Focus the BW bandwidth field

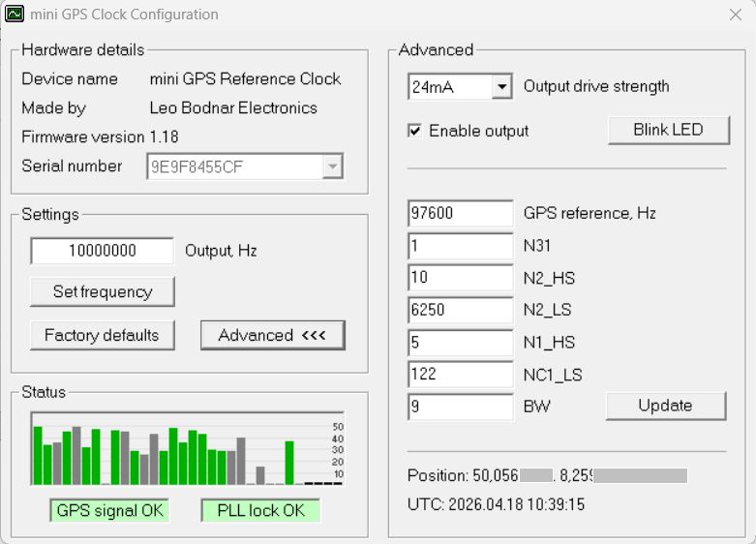(x=460, y=407)
